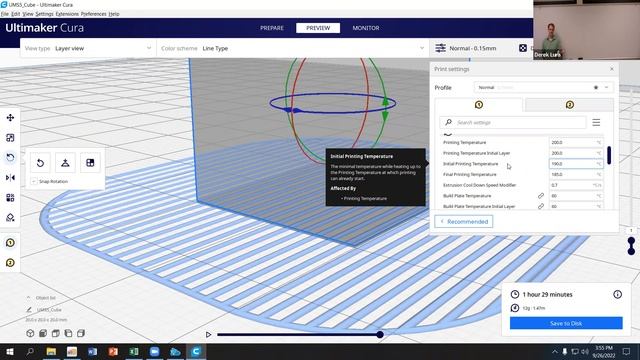Select the Mirror tool
The height and width of the screenshot is (360, 640).
10,178
